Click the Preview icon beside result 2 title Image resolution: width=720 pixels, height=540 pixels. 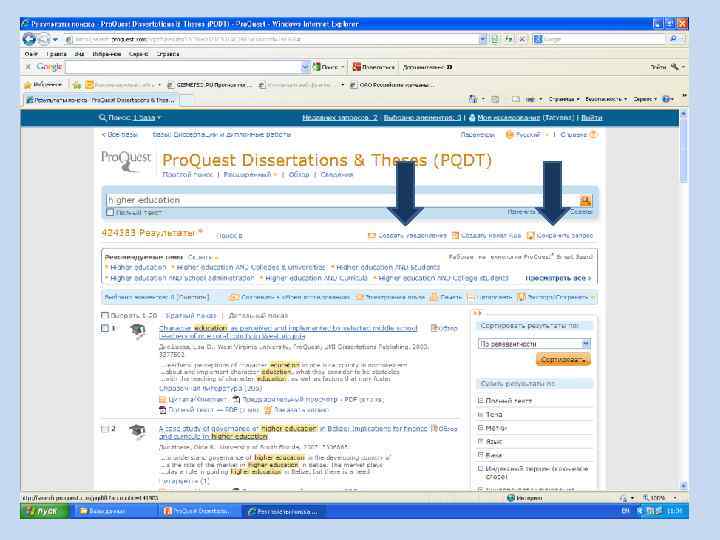point(434,428)
